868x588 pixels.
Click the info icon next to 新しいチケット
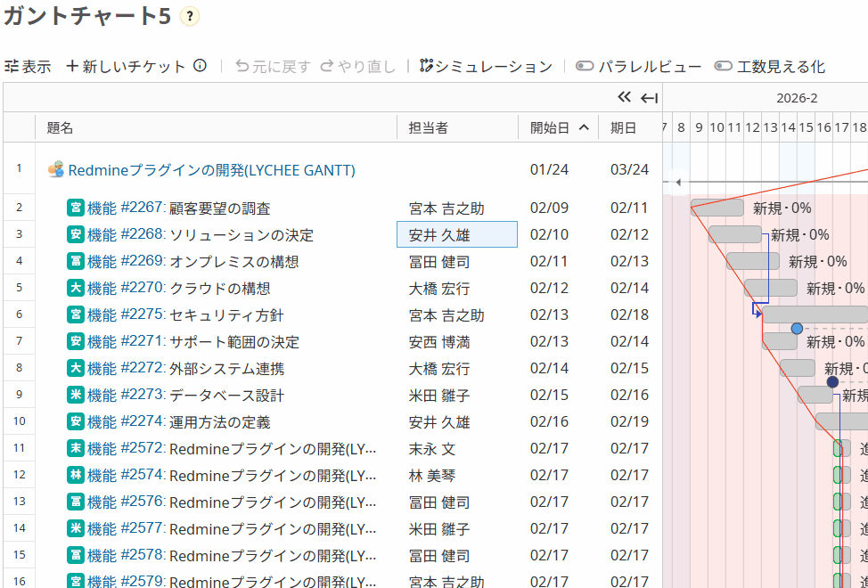201,65
